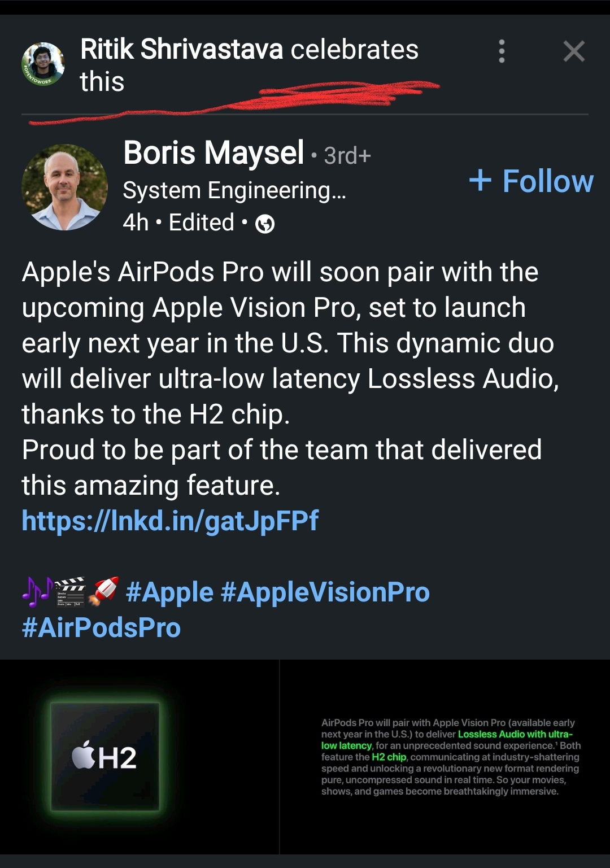Viewport: 610px width, 868px height.
Task: Open the #AirPodsPro hashtag
Action: click(101, 627)
